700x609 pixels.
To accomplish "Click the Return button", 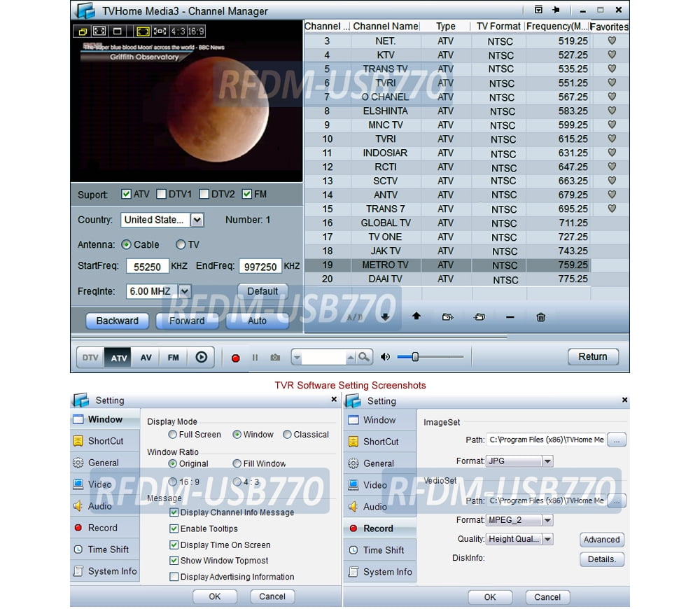I will tap(592, 356).
